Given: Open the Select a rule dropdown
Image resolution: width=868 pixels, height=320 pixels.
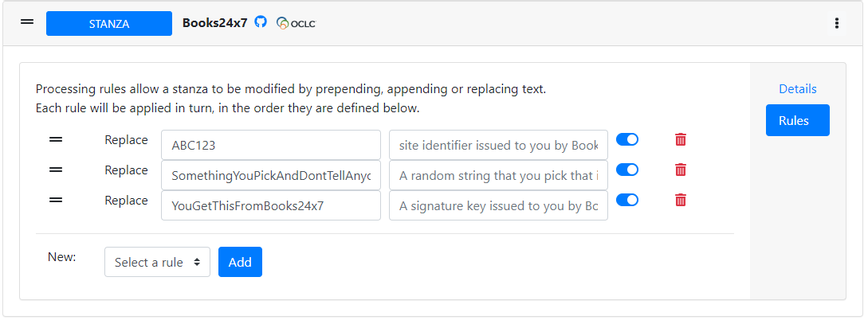Looking at the screenshot, I should [157, 262].
